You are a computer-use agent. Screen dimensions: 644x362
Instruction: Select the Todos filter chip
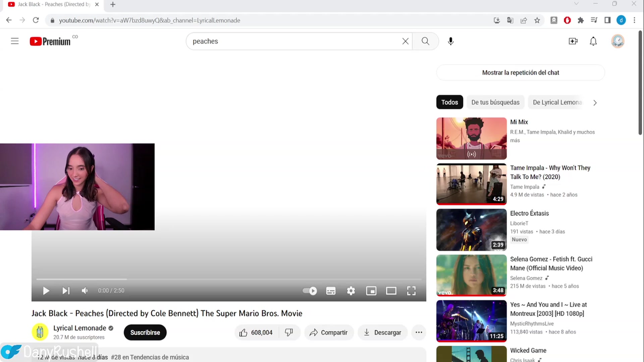tap(449, 102)
